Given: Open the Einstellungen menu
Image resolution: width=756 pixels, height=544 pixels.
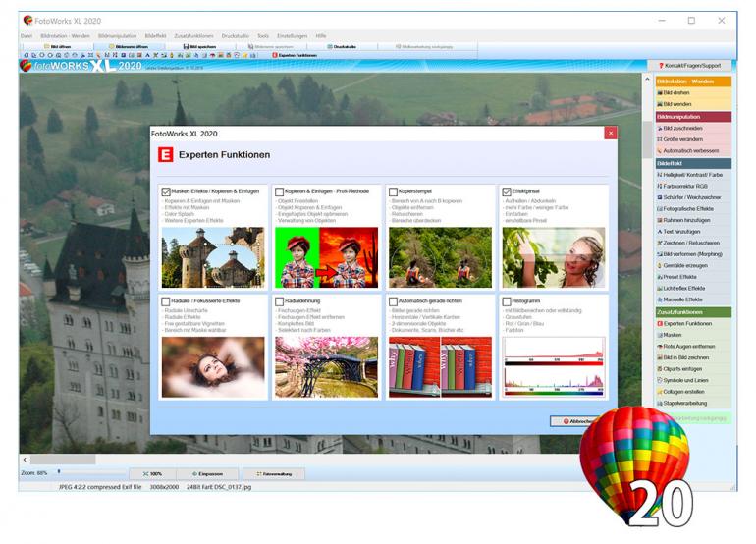Looking at the screenshot, I should click(x=292, y=36).
